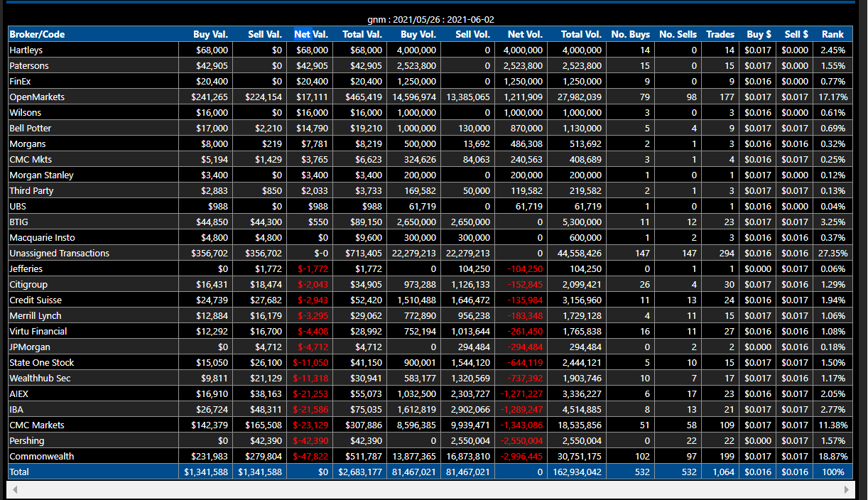Select the Hartleys broker row
This screenshot has width=868, height=500.
[431, 50]
